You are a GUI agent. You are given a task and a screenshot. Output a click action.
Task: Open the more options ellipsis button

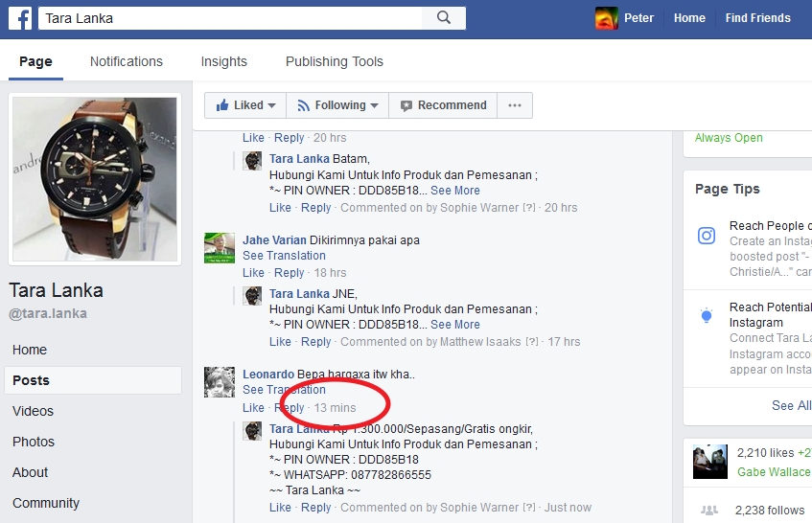(x=515, y=105)
